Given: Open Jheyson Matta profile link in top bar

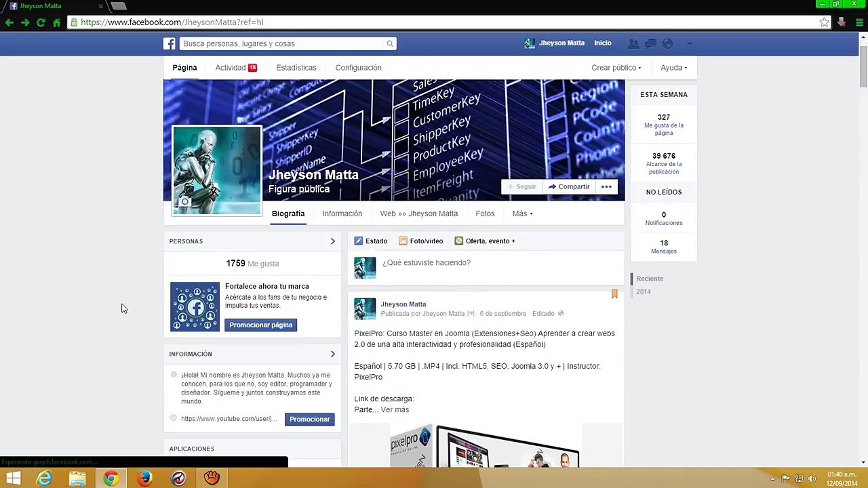Looking at the screenshot, I should tap(555, 43).
